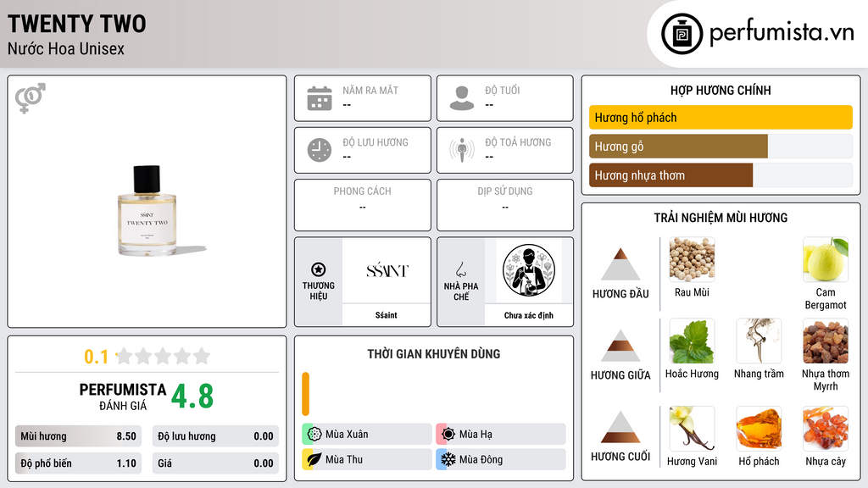Click the Twenty Two perfume bottle photo
The image size is (868, 488).
coord(147,211)
